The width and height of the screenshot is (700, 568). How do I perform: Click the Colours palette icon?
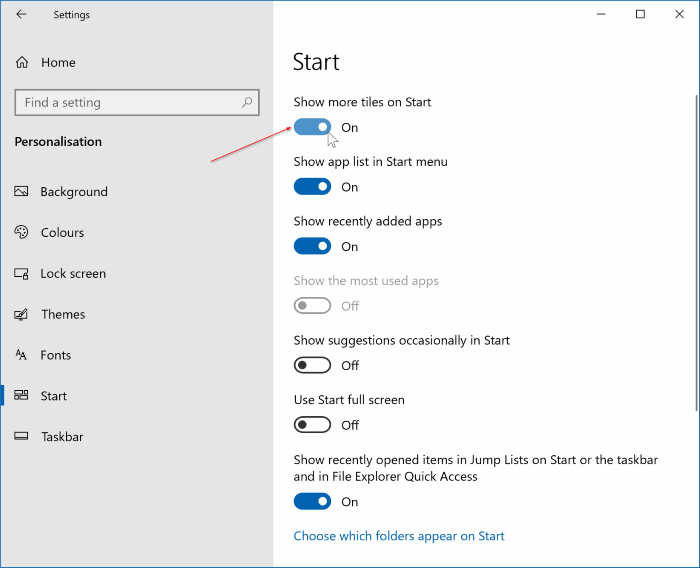click(x=21, y=232)
